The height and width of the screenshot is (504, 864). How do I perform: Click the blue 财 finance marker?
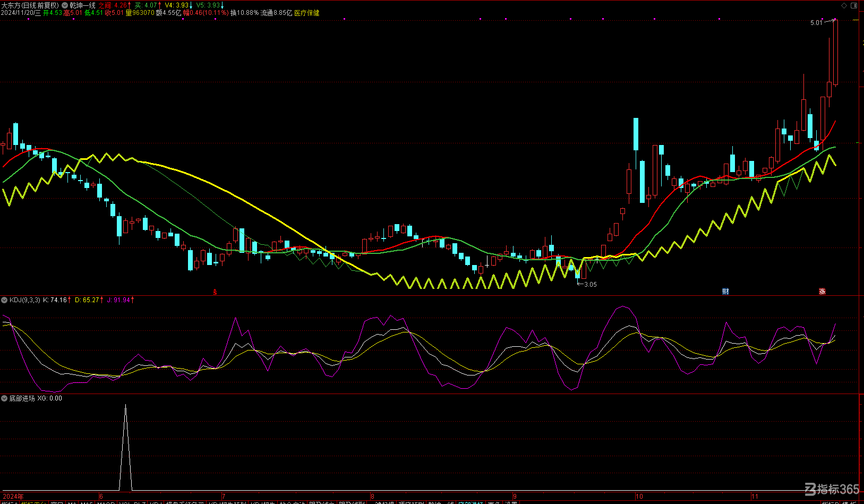725,292
